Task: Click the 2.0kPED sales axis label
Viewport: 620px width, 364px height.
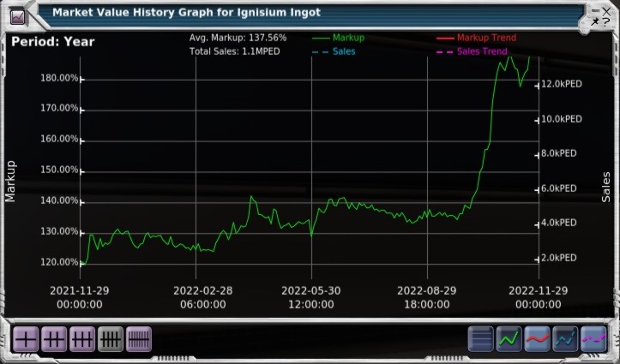Action: click(559, 258)
